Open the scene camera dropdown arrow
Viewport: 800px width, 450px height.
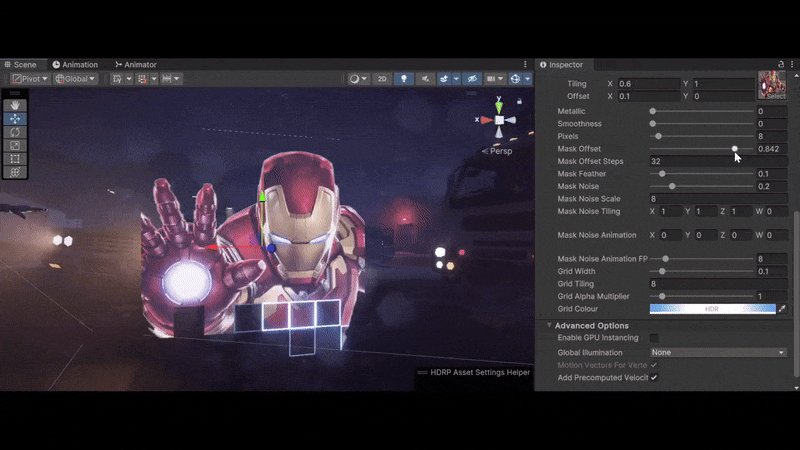pyautogui.click(x=501, y=79)
